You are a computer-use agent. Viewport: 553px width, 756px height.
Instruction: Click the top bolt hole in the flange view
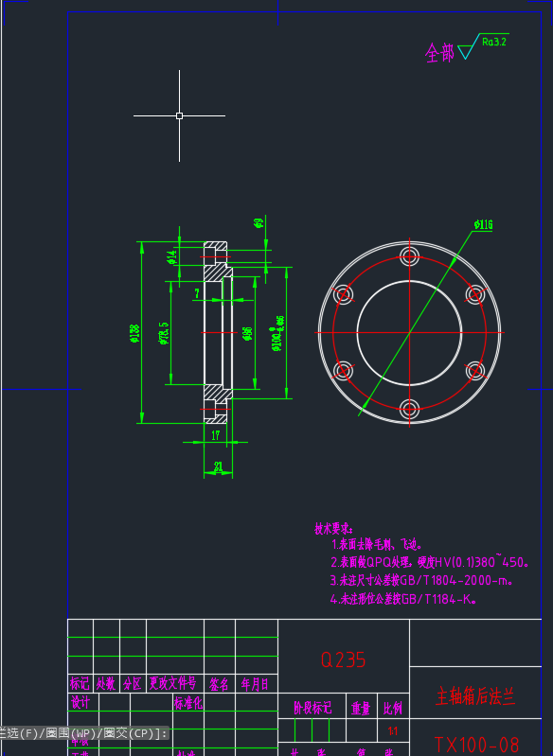(409, 256)
